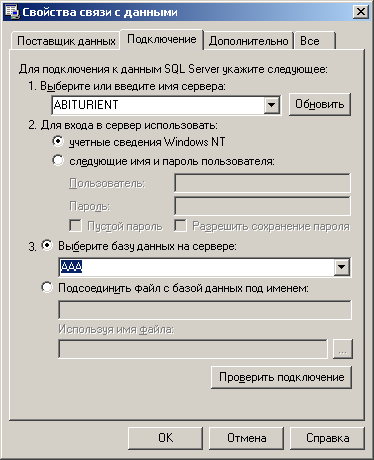Open the database list dropdown arrow
374x460 pixels.
(x=342, y=267)
